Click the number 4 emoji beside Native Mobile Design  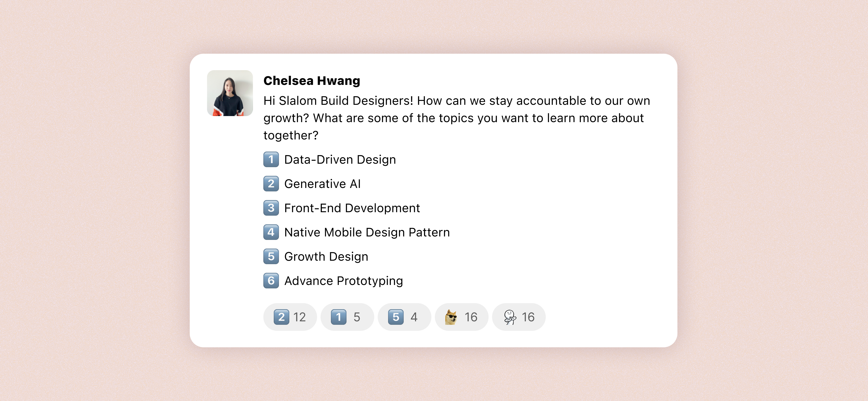coord(271,232)
